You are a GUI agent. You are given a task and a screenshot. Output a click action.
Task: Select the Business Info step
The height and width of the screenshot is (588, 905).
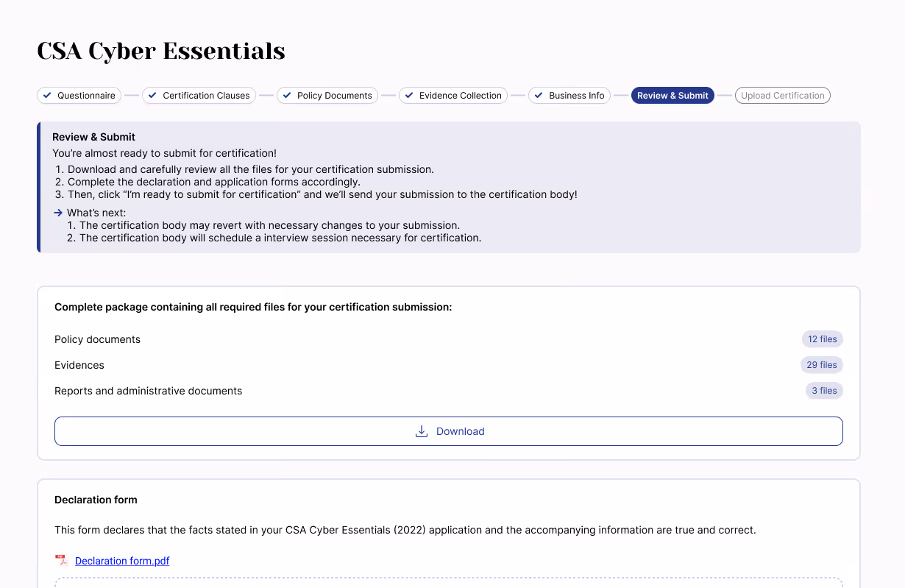(x=569, y=95)
